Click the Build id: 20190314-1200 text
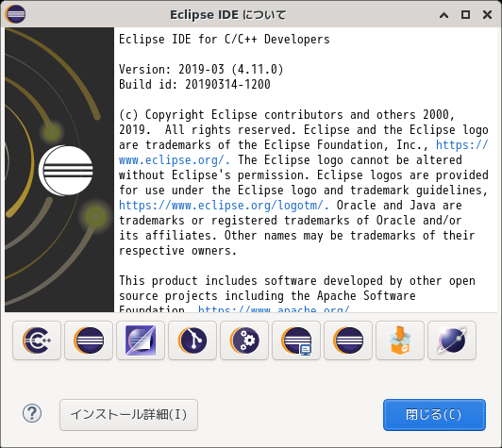 pyautogui.click(x=194, y=84)
